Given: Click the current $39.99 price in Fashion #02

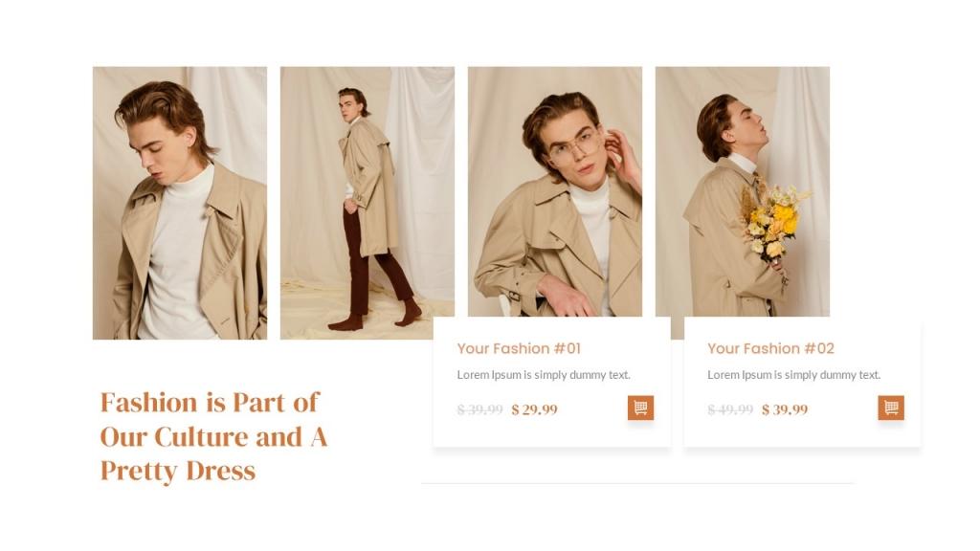Looking at the screenshot, I should tap(785, 409).
